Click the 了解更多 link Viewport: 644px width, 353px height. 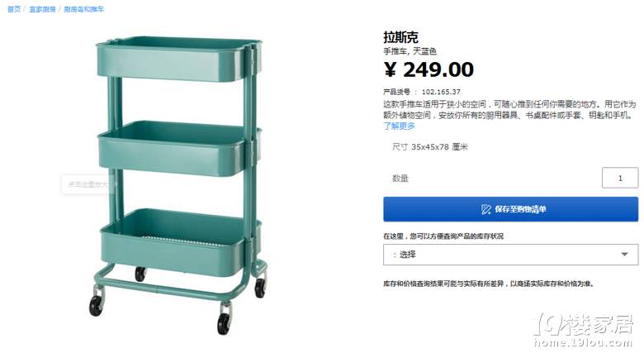click(400, 126)
